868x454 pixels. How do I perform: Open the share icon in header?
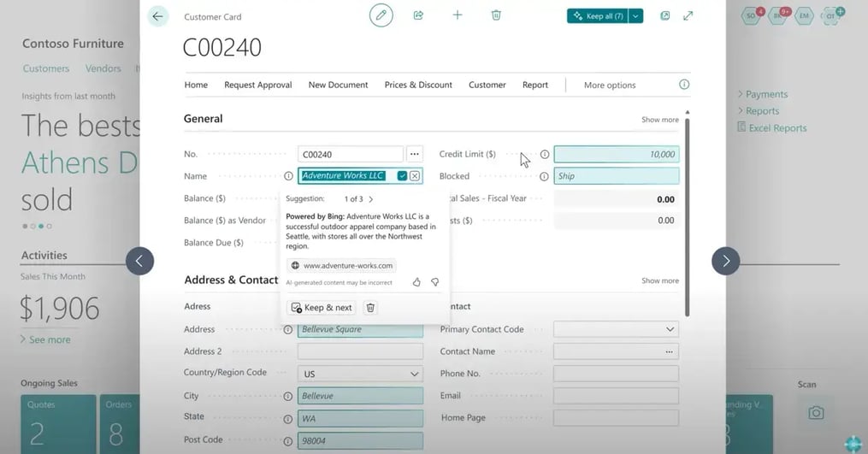click(418, 15)
